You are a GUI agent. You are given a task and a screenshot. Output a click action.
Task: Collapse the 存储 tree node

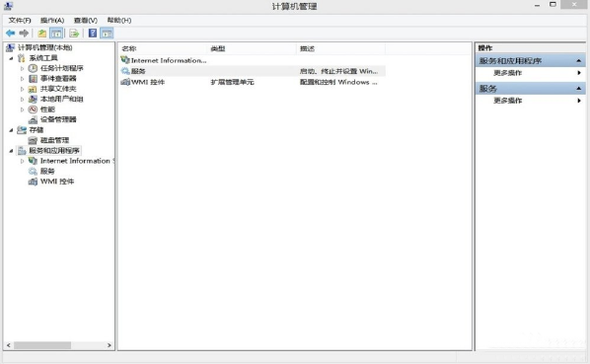11,130
